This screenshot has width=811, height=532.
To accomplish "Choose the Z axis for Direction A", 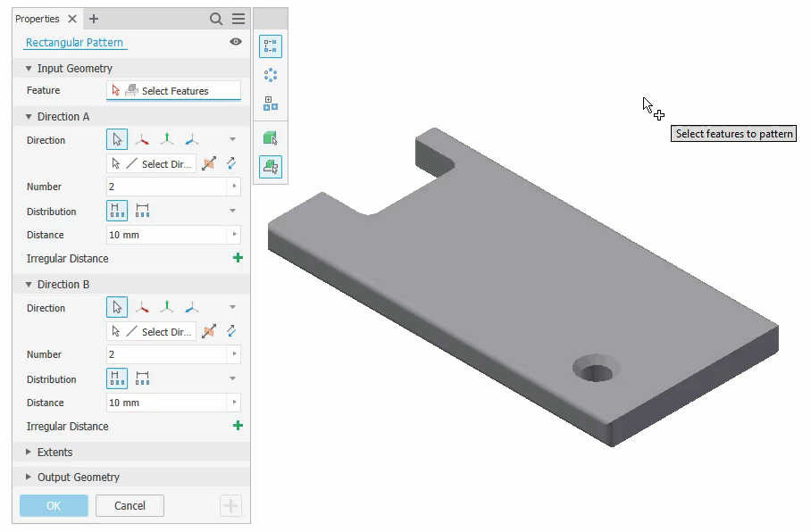I will (x=192, y=139).
